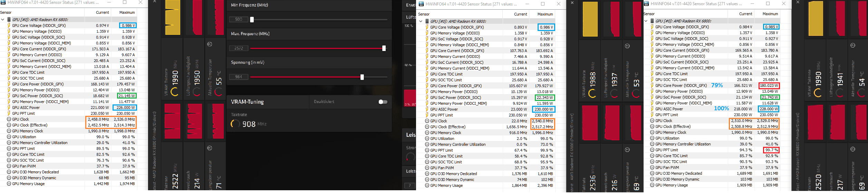The image size is (868, 193).
Task: Collapse the GPU sensor group in left window
Action: point(3,20)
